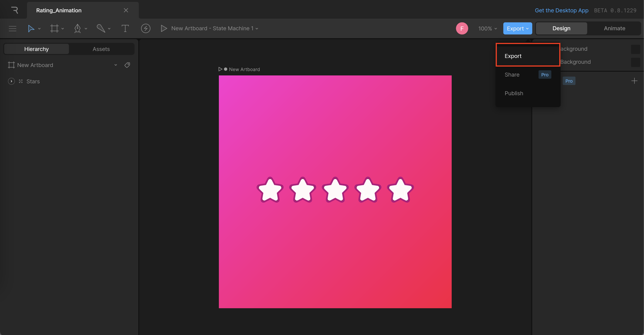Switch to Animate mode
Image resolution: width=644 pixels, height=335 pixels.
(614, 28)
